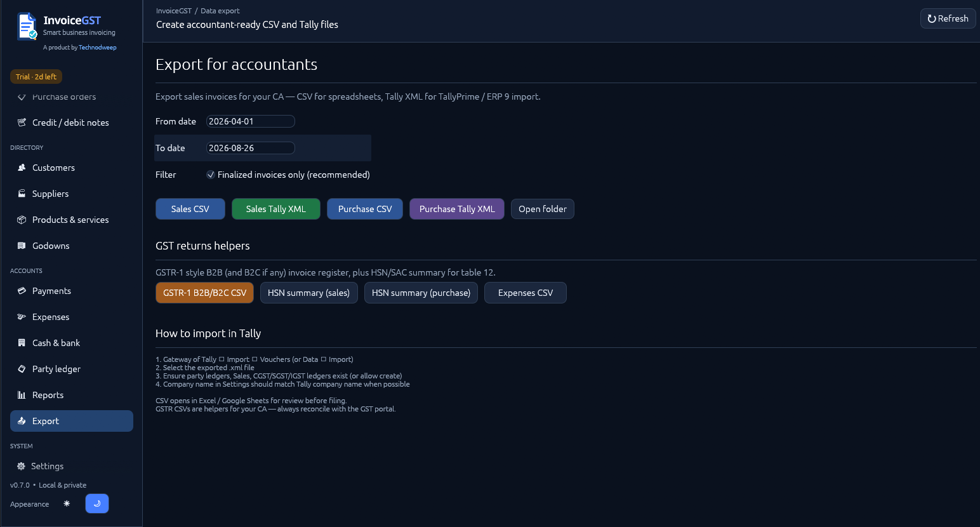Image resolution: width=980 pixels, height=527 pixels.
Task: Click the Products & services box icon
Action: click(22, 220)
